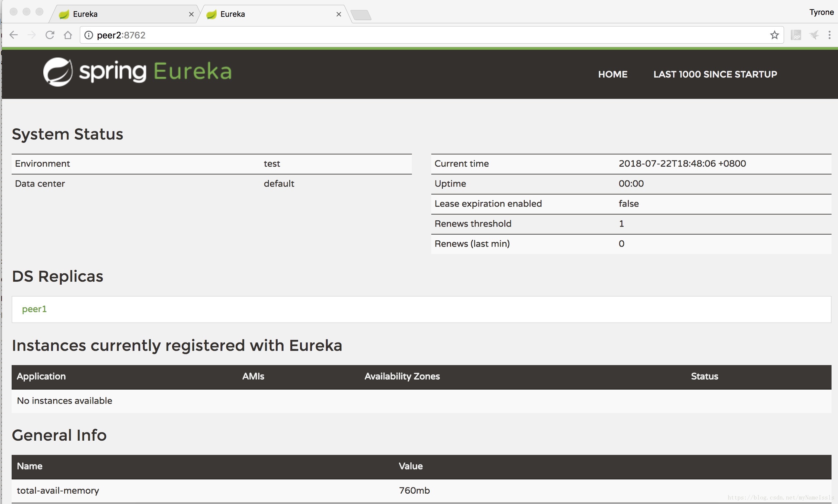Image resolution: width=838 pixels, height=504 pixels.
Task: Open LAST 1000 SINCE STARTUP page
Action: pyautogui.click(x=715, y=74)
